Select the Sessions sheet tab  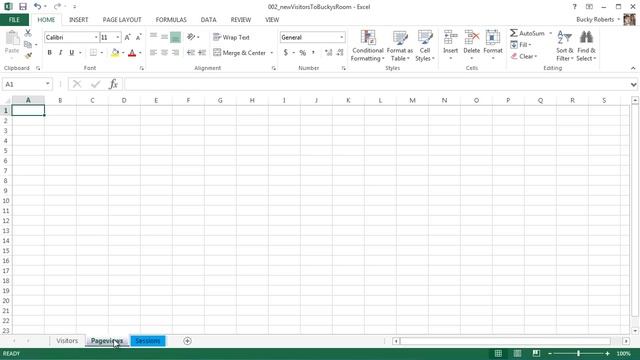pos(148,341)
